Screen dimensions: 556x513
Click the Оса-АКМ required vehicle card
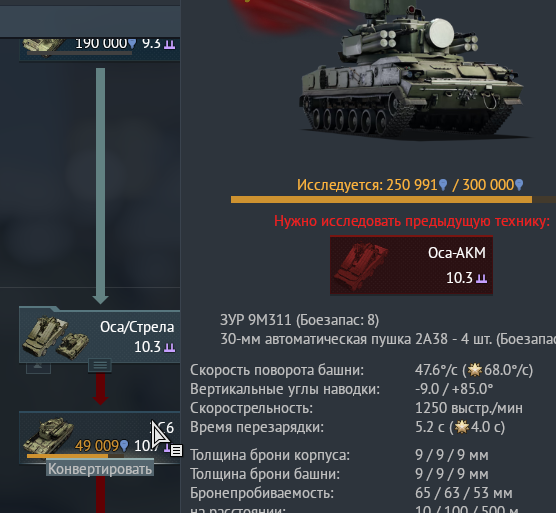click(x=411, y=265)
